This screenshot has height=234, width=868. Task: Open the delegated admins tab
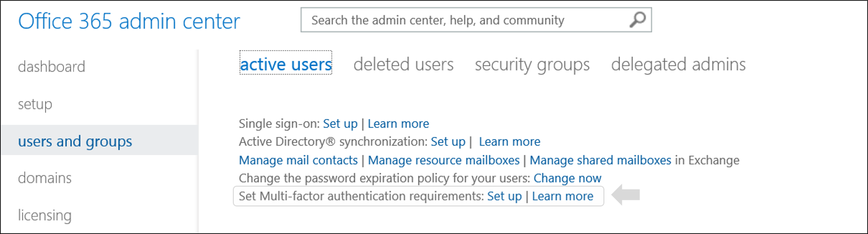(678, 64)
